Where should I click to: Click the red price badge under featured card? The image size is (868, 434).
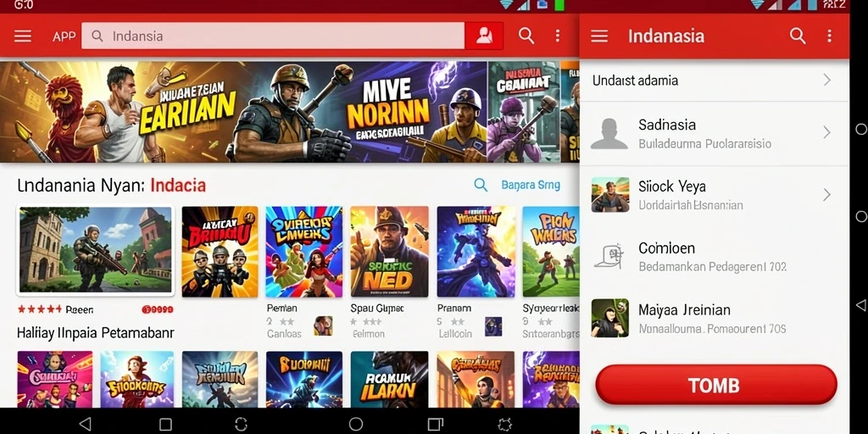[157, 309]
